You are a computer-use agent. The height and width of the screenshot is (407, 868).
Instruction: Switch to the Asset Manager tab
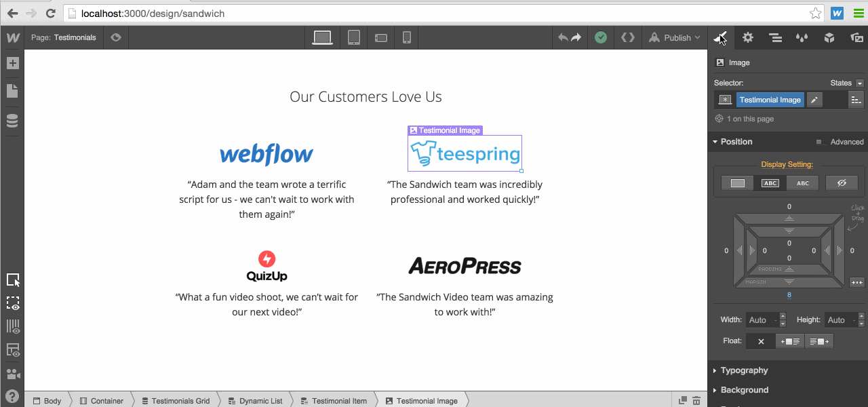[856, 38]
